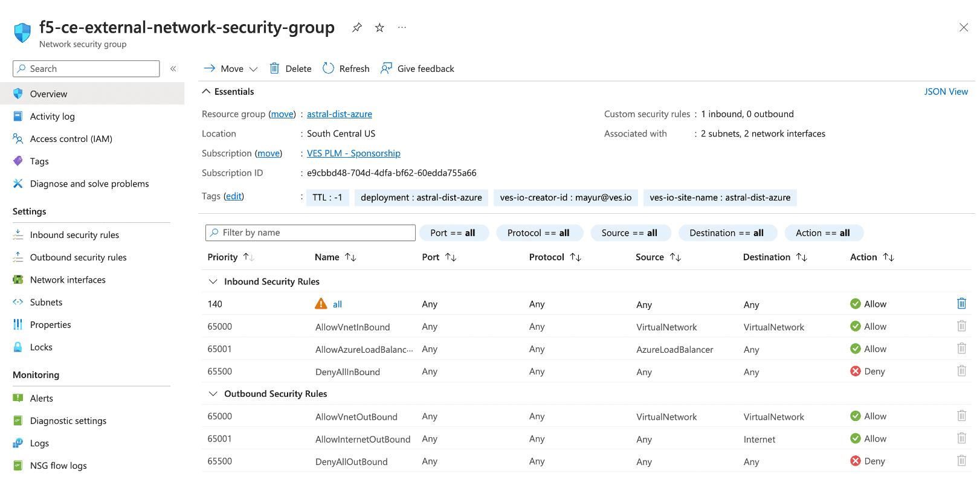The width and height of the screenshot is (980, 488).
Task: Click Give feedback icon
Action: (386, 69)
